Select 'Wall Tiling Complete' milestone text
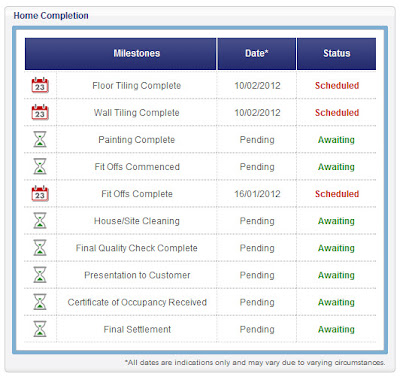400x377 pixels. click(x=137, y=113)
